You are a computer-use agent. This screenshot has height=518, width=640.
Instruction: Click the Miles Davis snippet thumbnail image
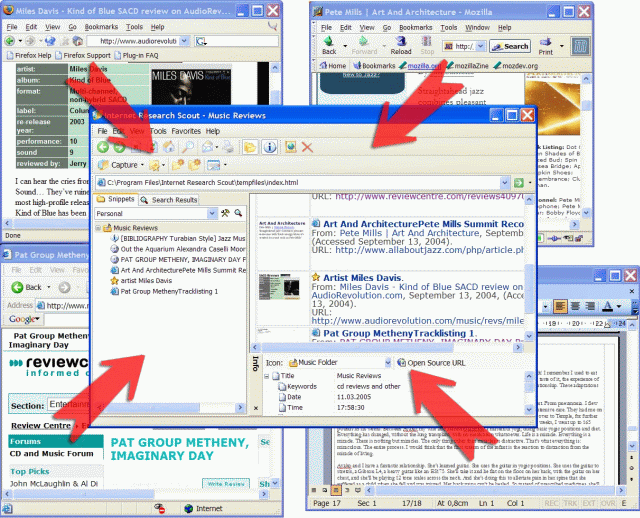tap(279, 287)
